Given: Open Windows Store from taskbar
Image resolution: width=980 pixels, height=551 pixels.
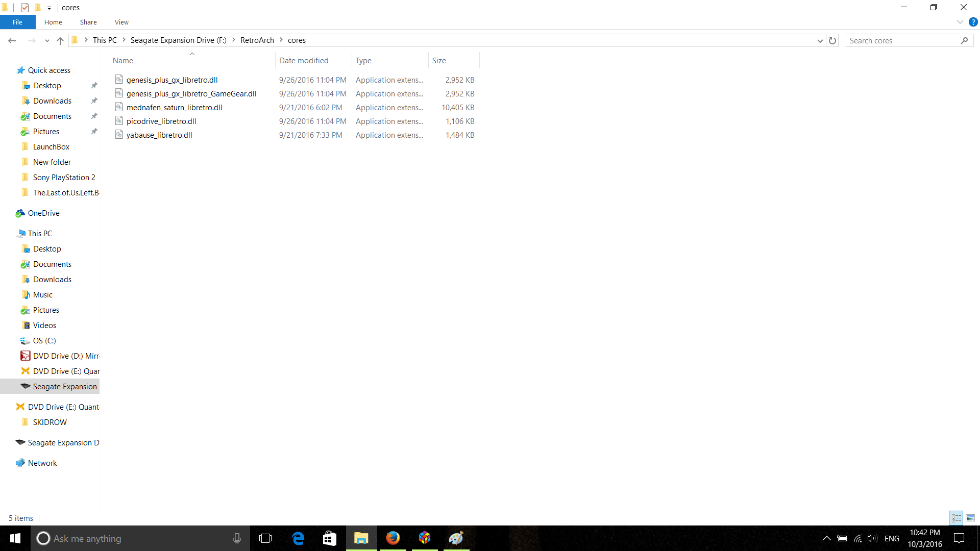Looking at the screenshot, I should (330, 538).
